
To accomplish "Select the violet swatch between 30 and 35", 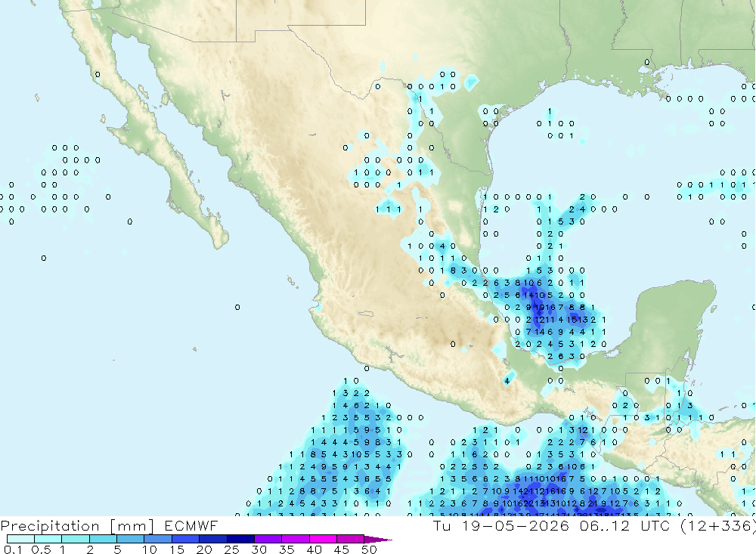I will click(268, 539).
